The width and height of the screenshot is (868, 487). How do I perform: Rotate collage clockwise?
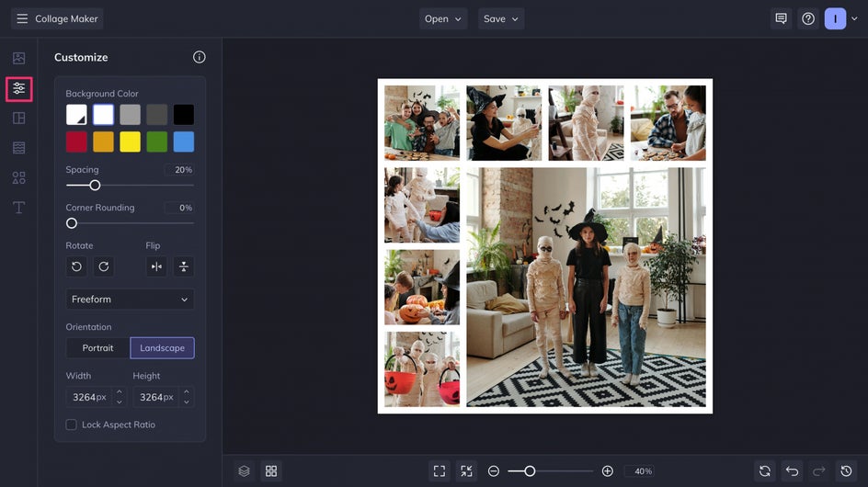point(104,266)
